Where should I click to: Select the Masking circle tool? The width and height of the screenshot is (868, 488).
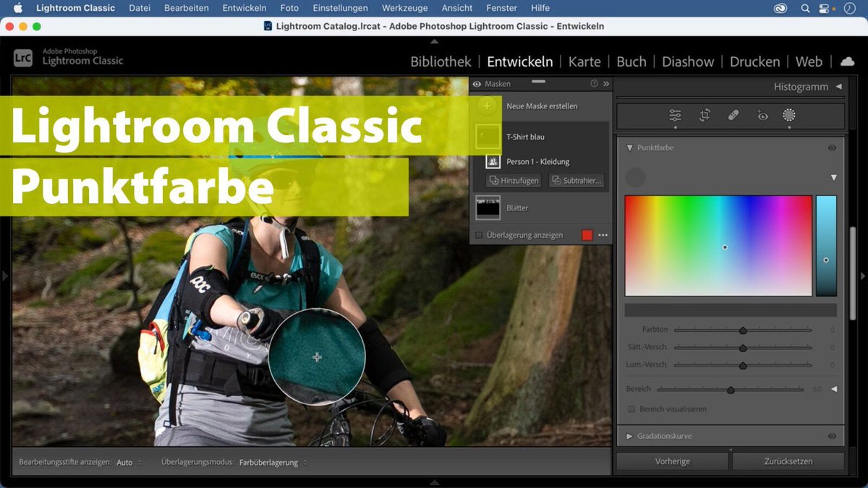(x=789, y=115)
